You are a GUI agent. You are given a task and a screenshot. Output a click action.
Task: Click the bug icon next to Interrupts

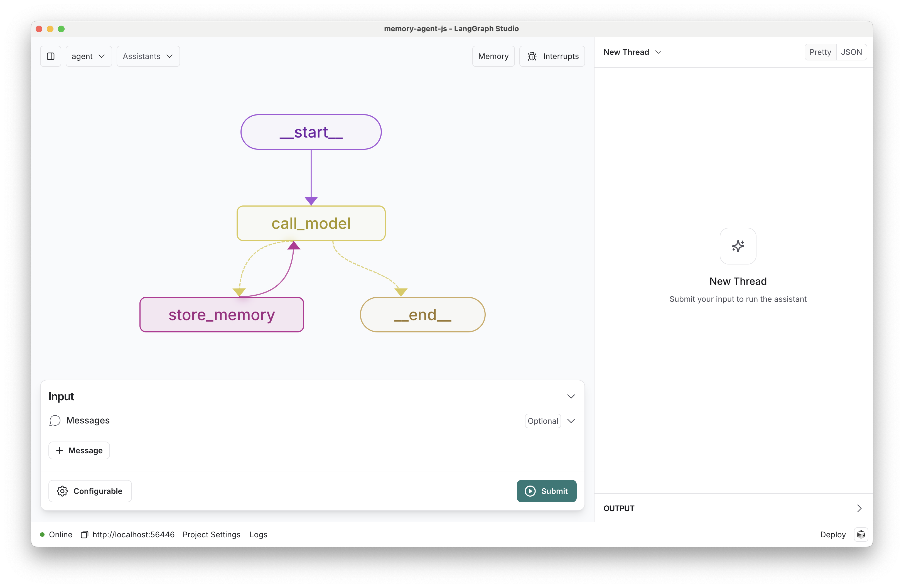tap(532, 56)
